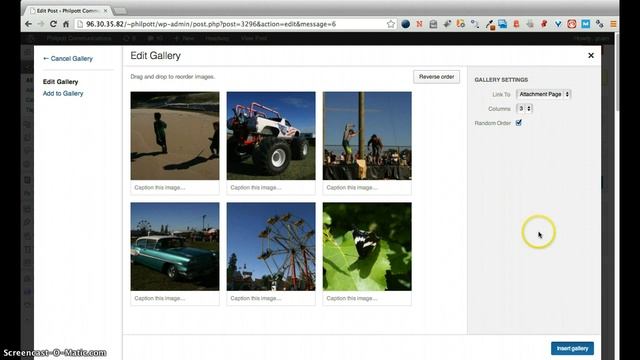Click the red circular extension icon

pyautogui.click(x=571, y=24)
